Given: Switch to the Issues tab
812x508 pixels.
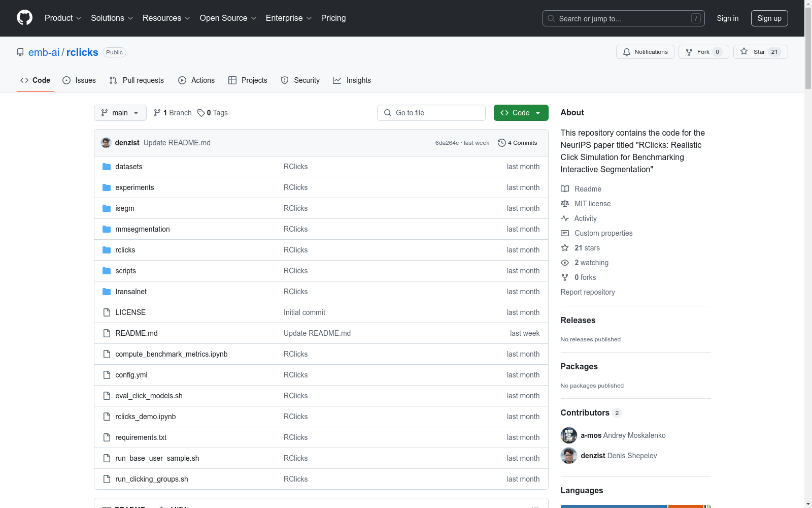Looking at the screenshot, I should click(x=79, y=80).
